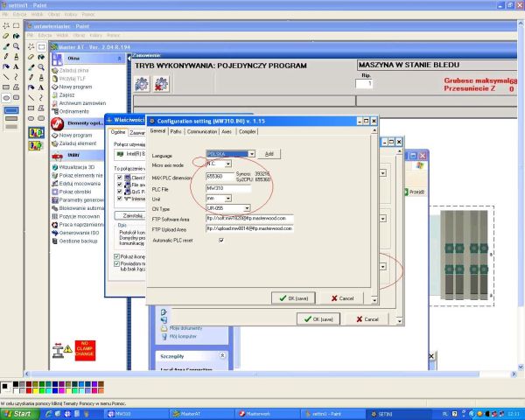This screenshot has width=525, height=420.
Task: Open the CN Type dropdown
Action: coord(247,208)
